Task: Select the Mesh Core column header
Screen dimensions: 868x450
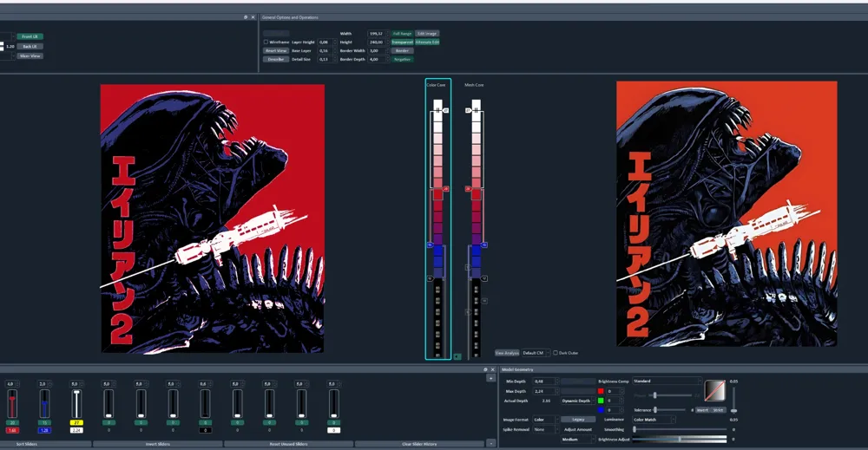Action: coord(474,85)
